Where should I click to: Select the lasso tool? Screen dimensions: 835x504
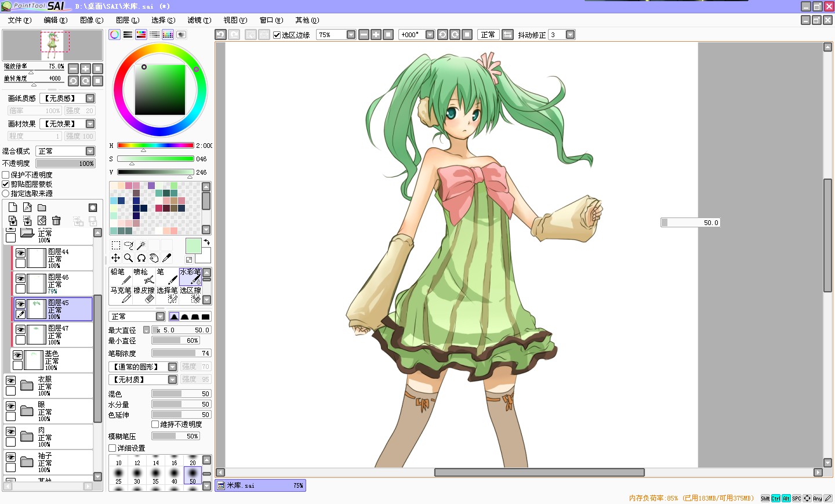click(129, 245)
